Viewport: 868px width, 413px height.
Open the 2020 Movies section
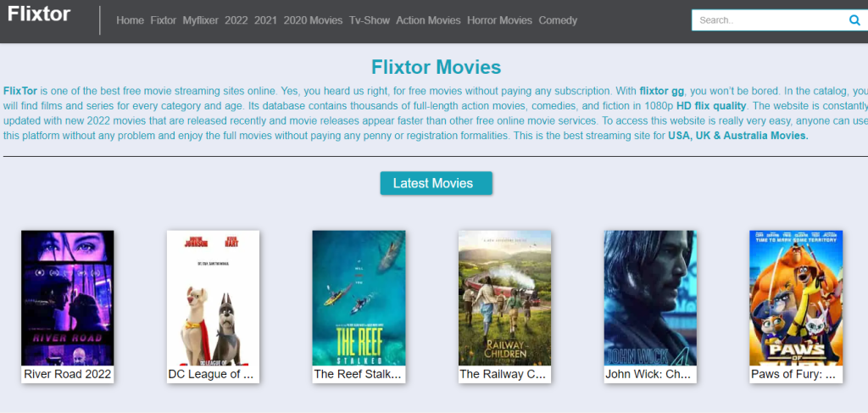coord(314,20)
